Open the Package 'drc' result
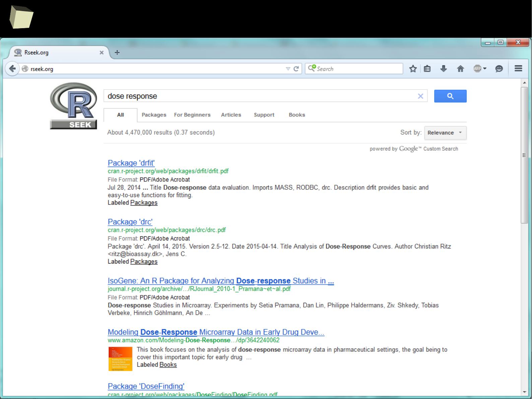 (130, 222)
